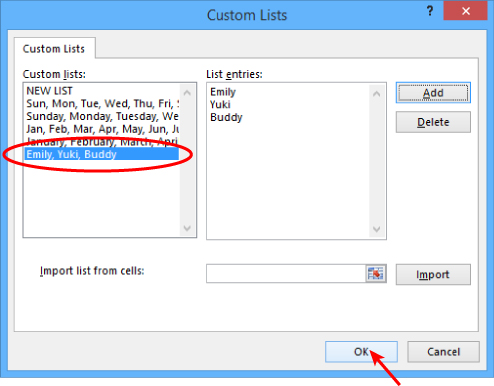The image size is (494, 386).
Task: Click the range selector icon in import field
Action: (x=376, y=274)
